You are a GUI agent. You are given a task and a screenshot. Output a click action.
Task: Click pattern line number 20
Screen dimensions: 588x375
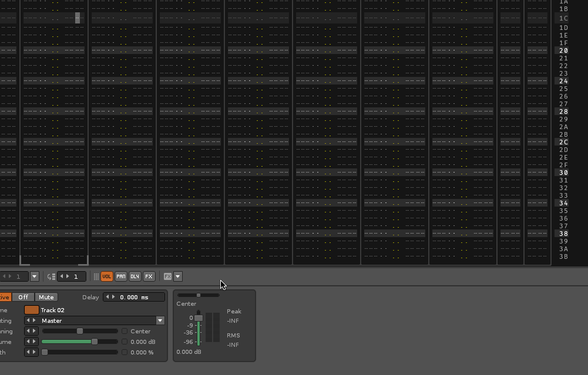click(x=564, y=50)
